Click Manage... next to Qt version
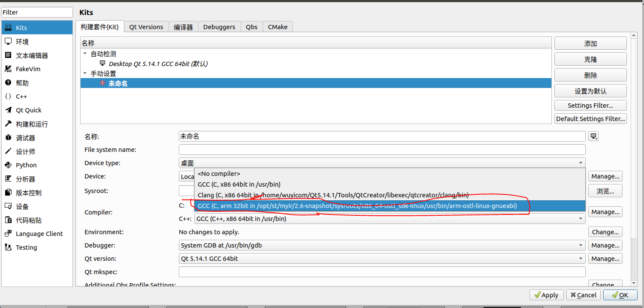The image size is (644, 308). pyautogui.click(x=605, y=259)
